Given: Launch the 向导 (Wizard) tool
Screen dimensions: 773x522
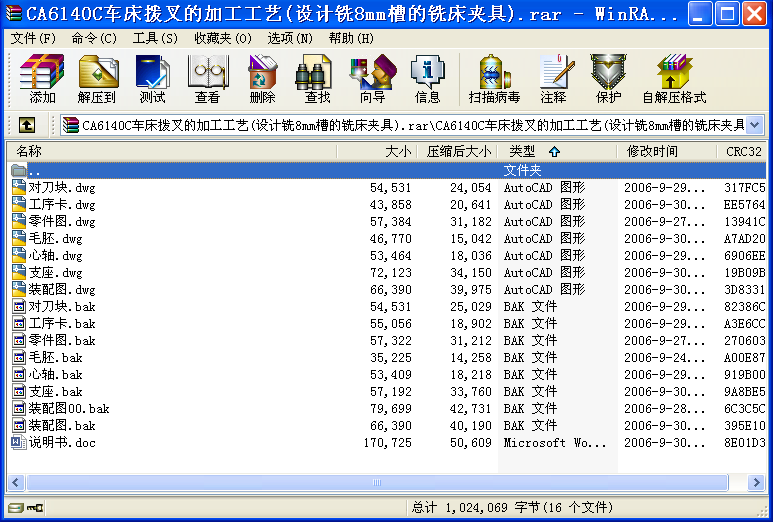Looking at the screenshot, I should tap(372, 79).
